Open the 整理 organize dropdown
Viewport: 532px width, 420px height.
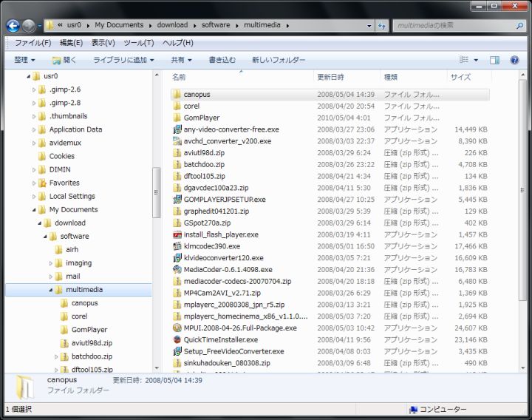tap(24, 60)
